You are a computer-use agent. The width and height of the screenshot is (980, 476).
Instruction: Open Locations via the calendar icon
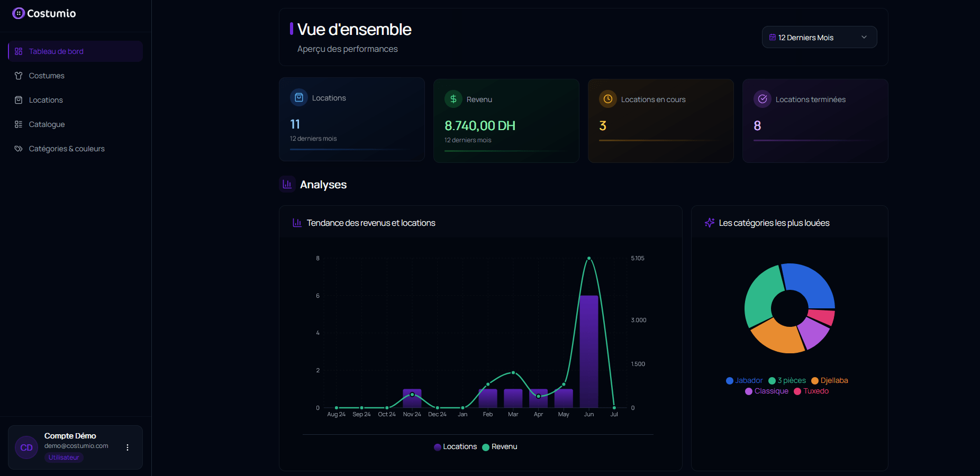[x=18, y=99]
